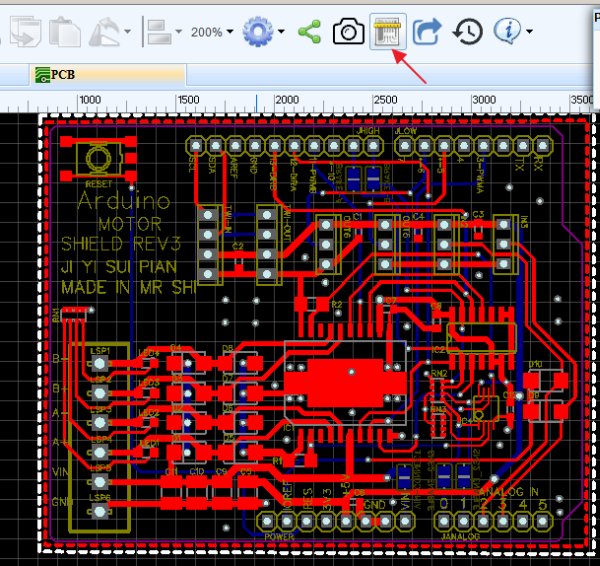Screen dimensions: 600x566
Task: Click the PCB fabrication output icon
Action: 388,31
